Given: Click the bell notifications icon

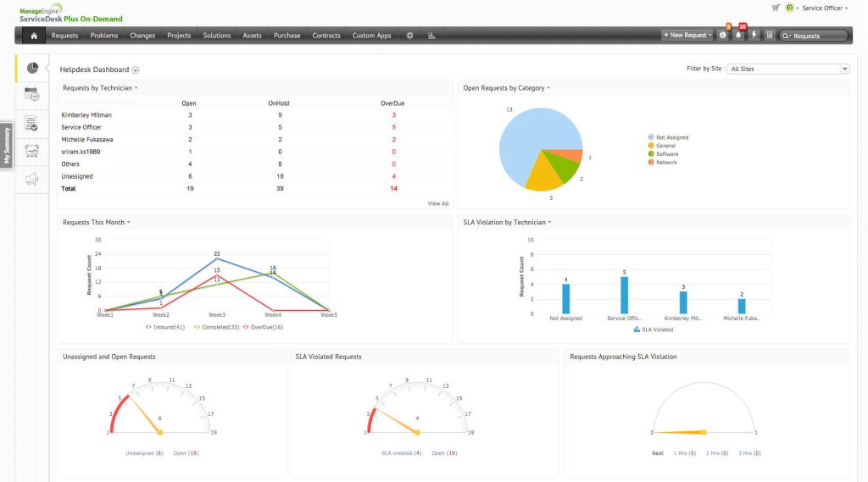Looking at the screenshot, I should pos(738,36).
